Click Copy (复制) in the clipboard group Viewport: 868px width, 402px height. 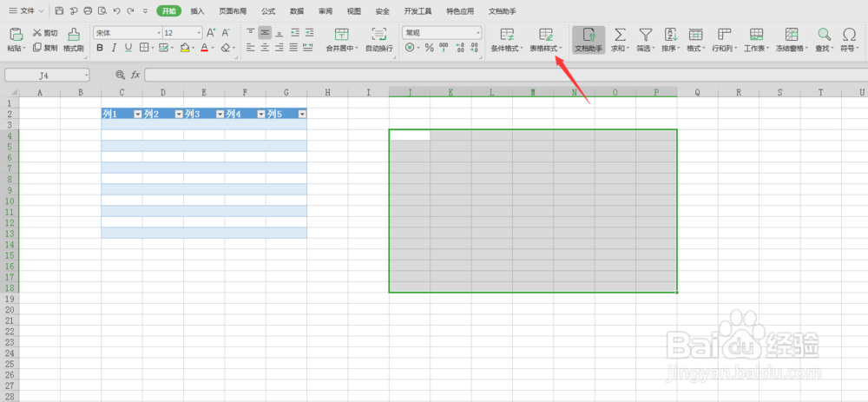coord(45,48)
